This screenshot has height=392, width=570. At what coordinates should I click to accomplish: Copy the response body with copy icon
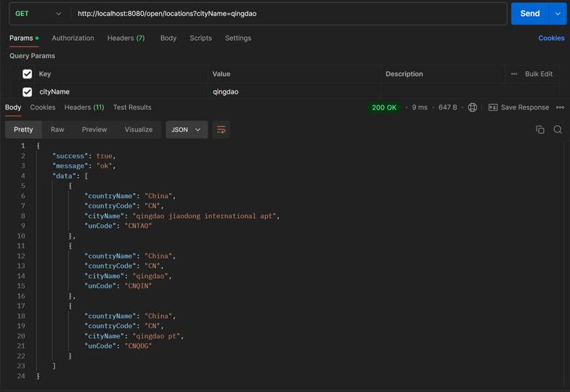tap(540, 130)
